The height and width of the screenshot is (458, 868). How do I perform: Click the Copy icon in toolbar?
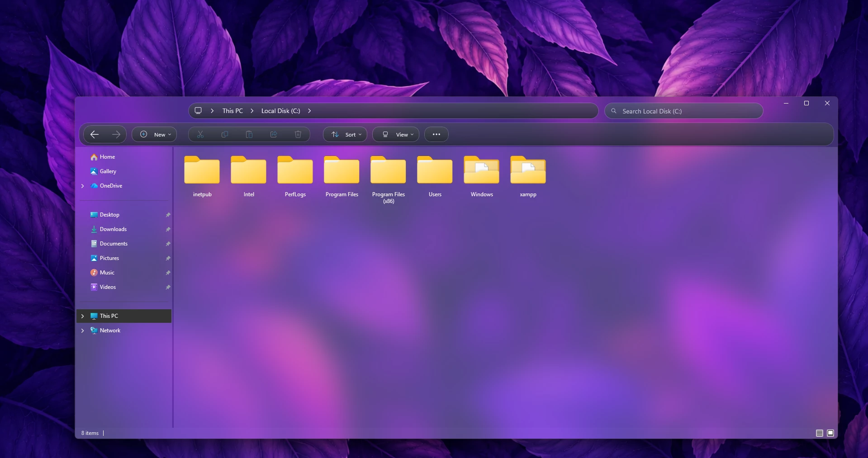225,134
